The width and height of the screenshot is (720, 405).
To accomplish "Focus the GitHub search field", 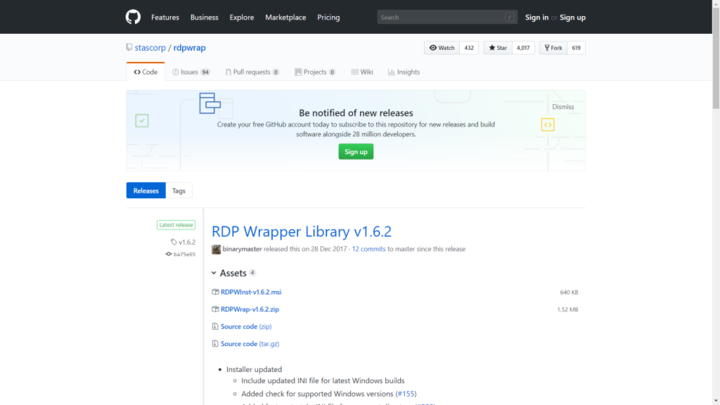I will coord(447,17).
